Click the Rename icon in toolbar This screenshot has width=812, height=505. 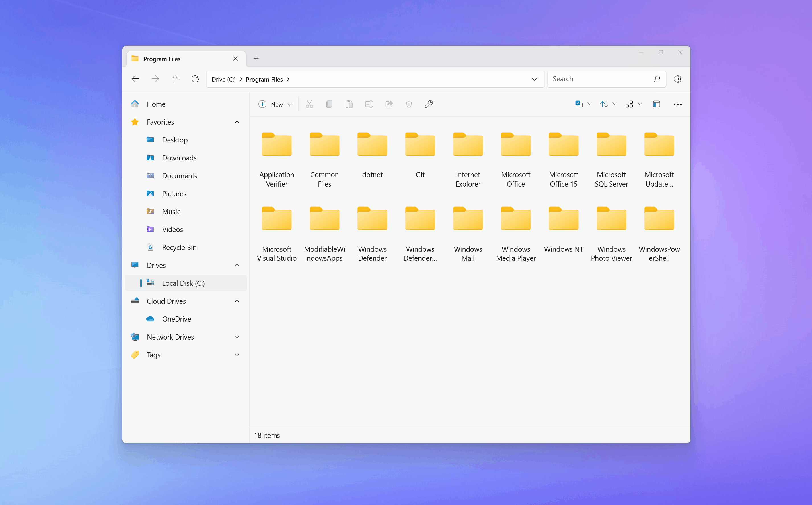click(369, 104)
